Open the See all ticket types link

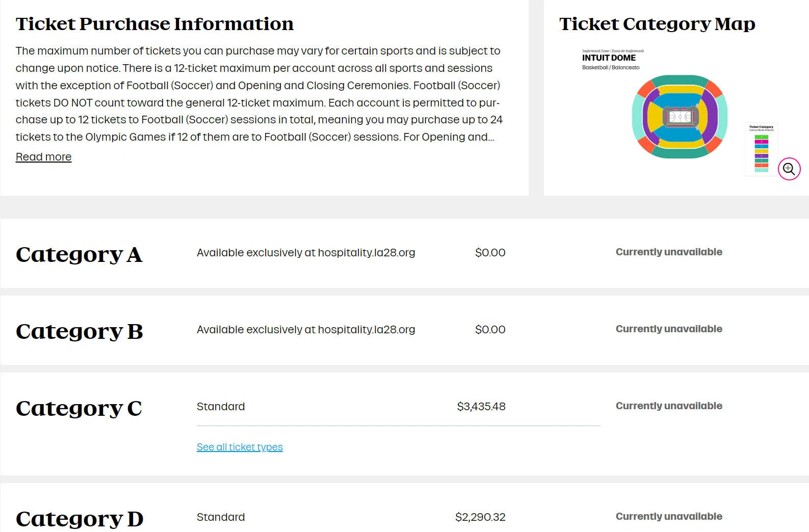240,447
